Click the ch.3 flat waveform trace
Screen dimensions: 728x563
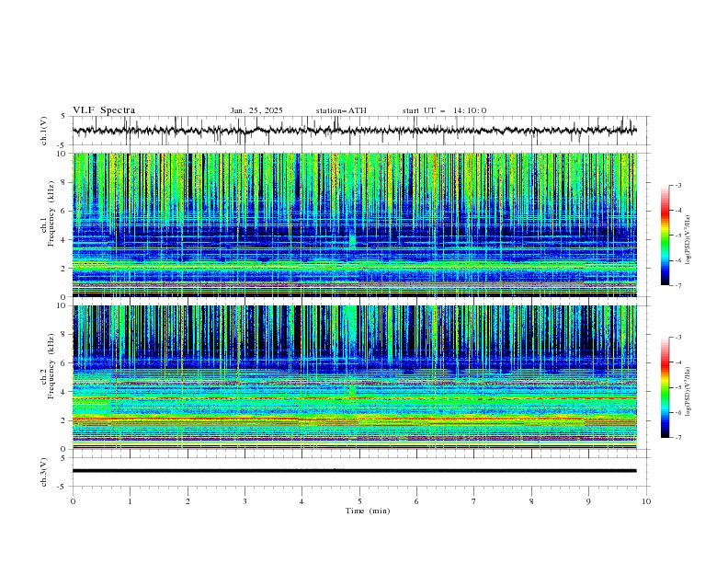coord(354,471)
